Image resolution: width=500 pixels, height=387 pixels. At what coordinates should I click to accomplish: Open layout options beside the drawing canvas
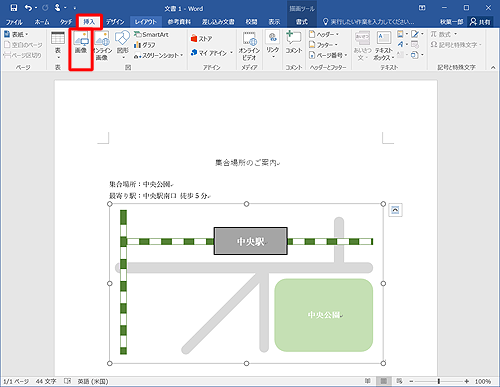395,210
